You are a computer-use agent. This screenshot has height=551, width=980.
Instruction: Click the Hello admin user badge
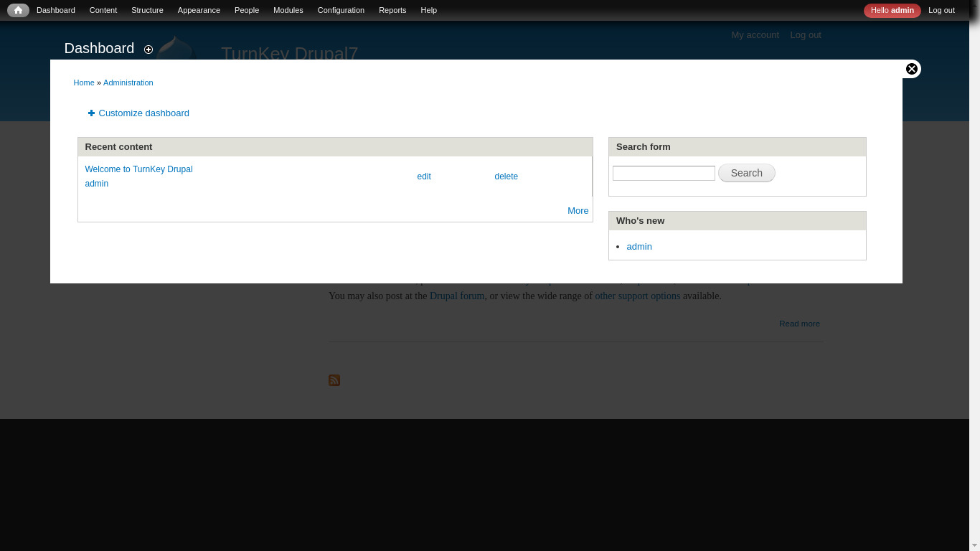click(892, 10)
